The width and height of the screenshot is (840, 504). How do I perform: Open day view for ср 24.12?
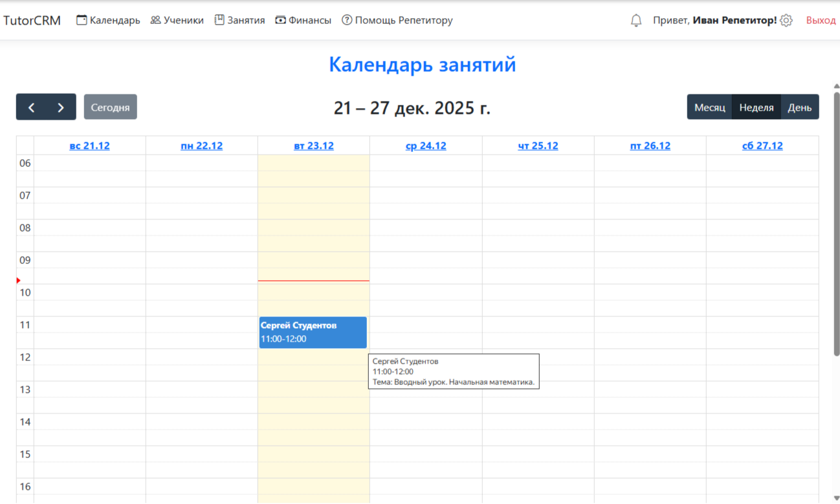click(425, 146)
